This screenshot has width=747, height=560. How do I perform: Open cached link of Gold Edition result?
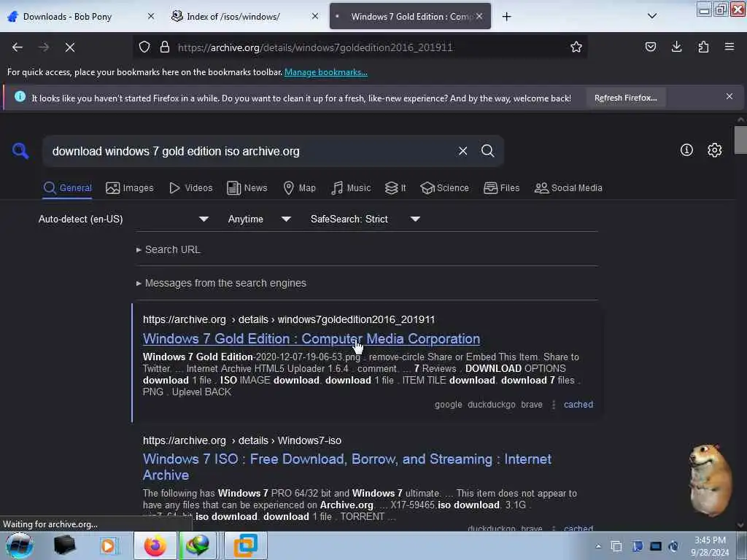pyautogui.click(x=578, y=404)
